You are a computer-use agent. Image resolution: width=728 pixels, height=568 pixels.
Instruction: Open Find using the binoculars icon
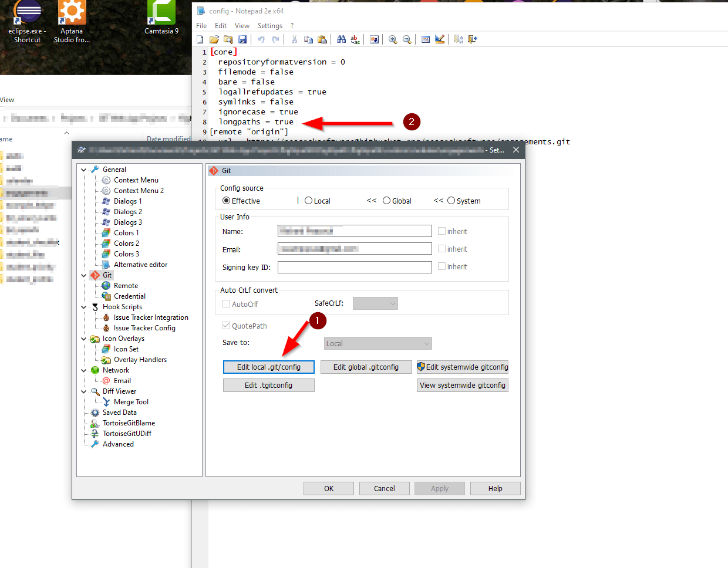tap(341, 39)
